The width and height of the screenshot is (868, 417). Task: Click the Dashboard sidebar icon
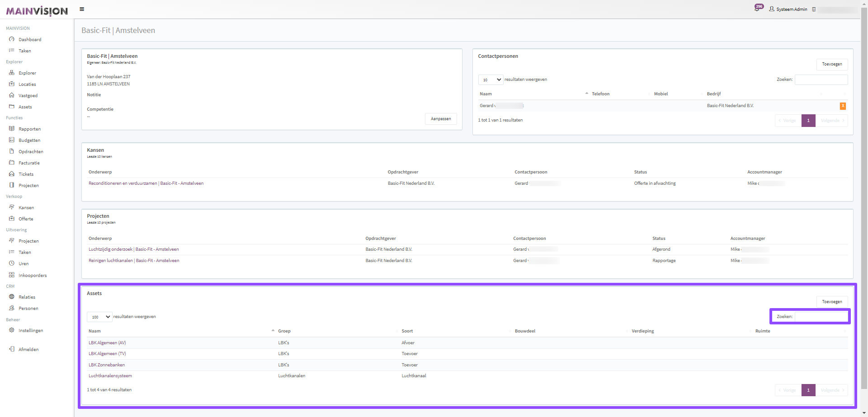click(x=12, y=39)
